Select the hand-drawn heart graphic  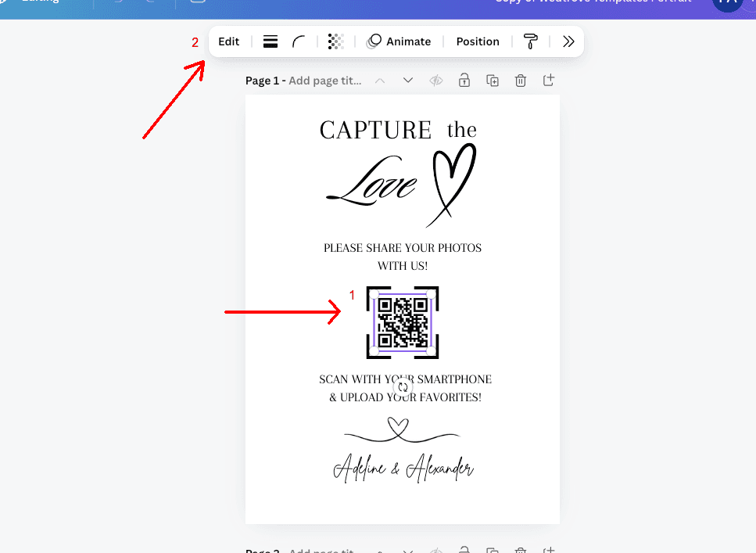[x=451, y=186]
